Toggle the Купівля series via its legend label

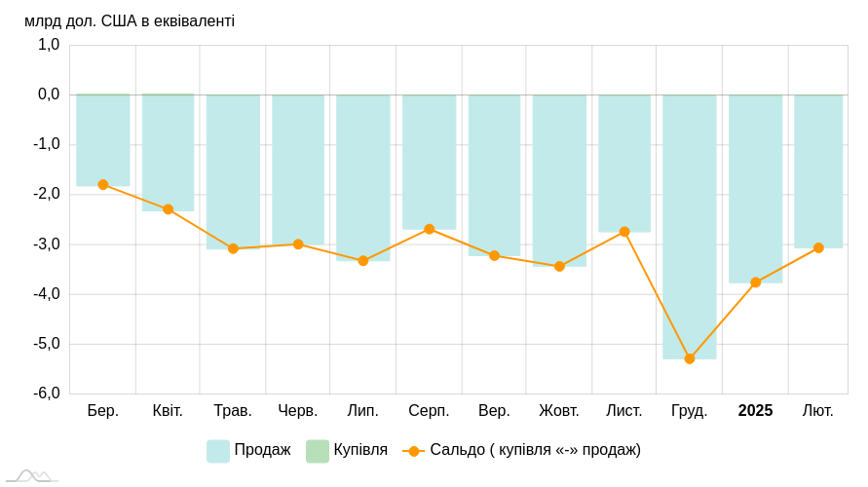(x=360, y=450)
